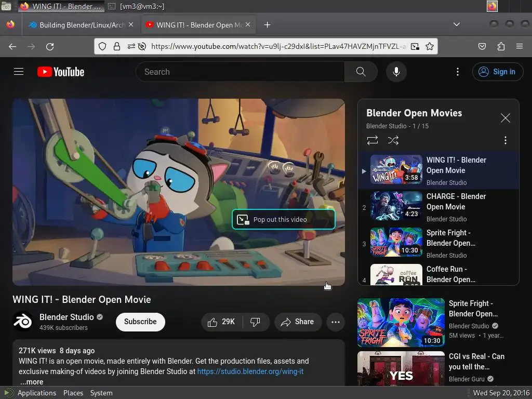
Task: Open studio.blender.org/wing-it link
Action: point(250,371)
